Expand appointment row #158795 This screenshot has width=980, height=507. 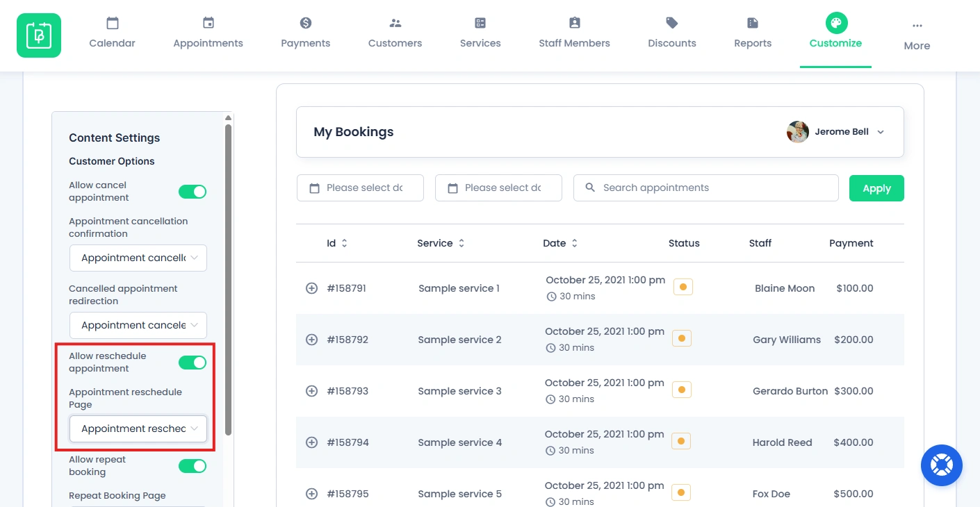(312, 494)
